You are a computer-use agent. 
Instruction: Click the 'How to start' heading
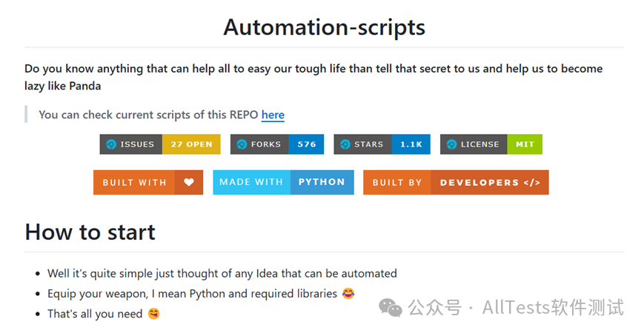pos(90,232)
